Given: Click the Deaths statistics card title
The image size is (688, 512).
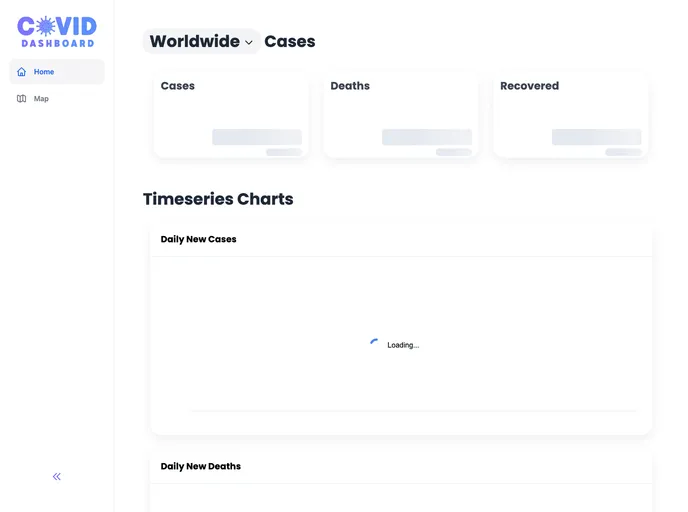Looking at the screenshot, I should (x=350, y=86).
